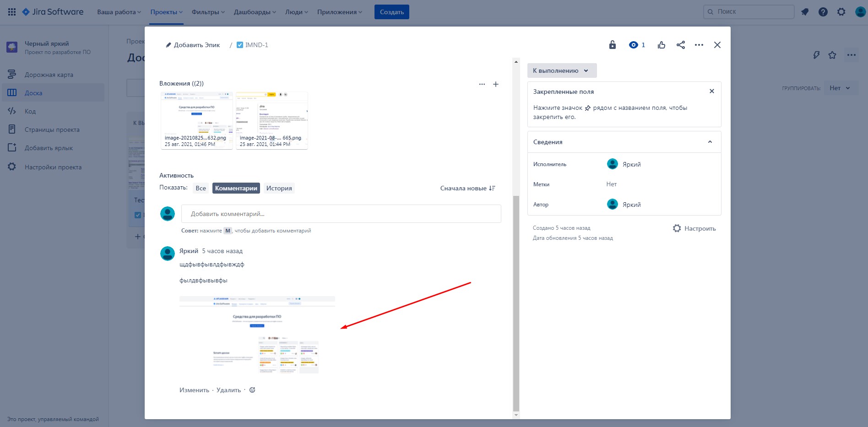This screenshot has width=868, height=427.
Task: Open Код in the sidebar
Action: pos(53,111)
